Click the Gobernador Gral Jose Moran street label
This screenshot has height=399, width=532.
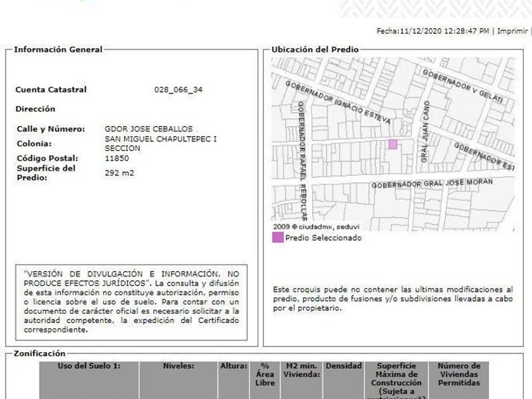(432, 183)
